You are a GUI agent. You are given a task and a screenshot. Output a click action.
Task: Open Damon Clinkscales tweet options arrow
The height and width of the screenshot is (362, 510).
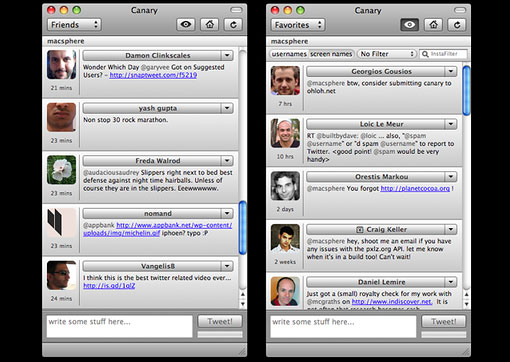click(227, 55)
